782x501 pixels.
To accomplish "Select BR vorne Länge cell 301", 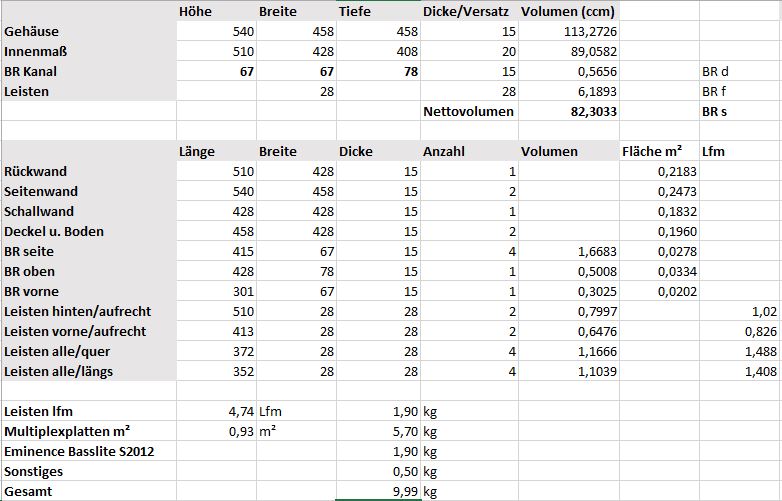I will click(216, 291).
